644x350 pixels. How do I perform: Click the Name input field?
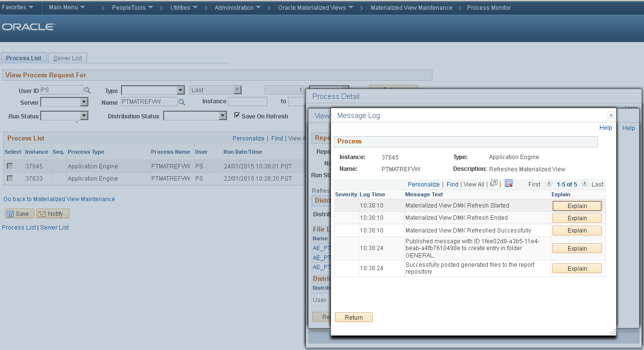click(149, 102)
